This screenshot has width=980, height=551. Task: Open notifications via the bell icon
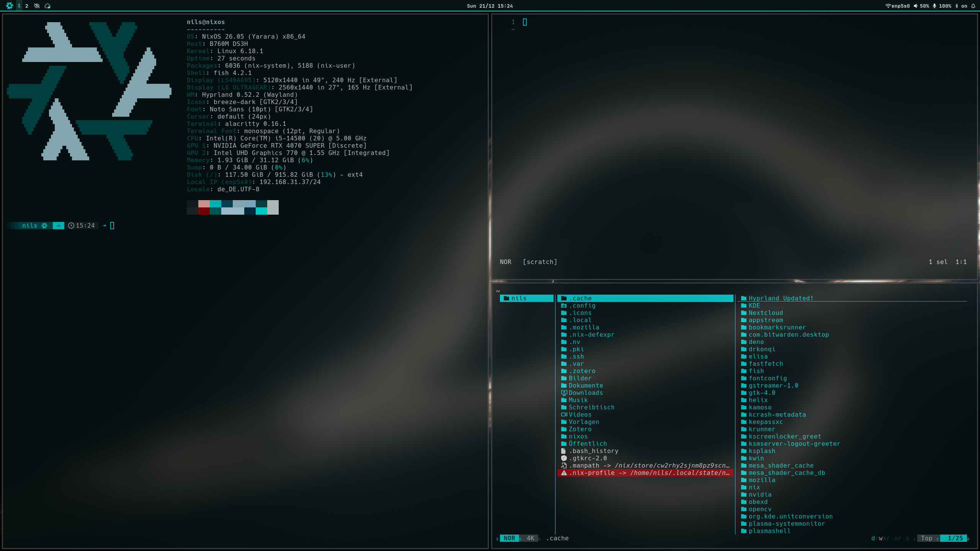click(973, 6)
